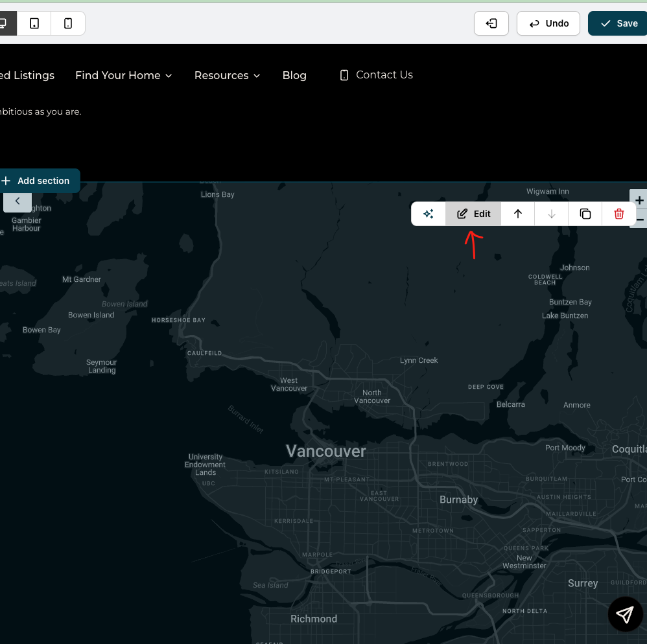Click the Burnaby map label
Screen dimensions: 647x644
point(458,500)
